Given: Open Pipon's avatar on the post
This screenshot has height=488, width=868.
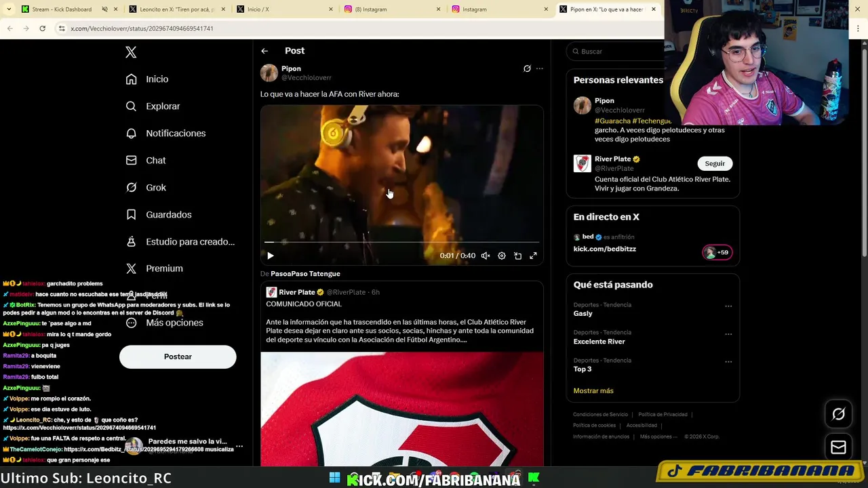Looking at the screenshot, I should (269, 73).
